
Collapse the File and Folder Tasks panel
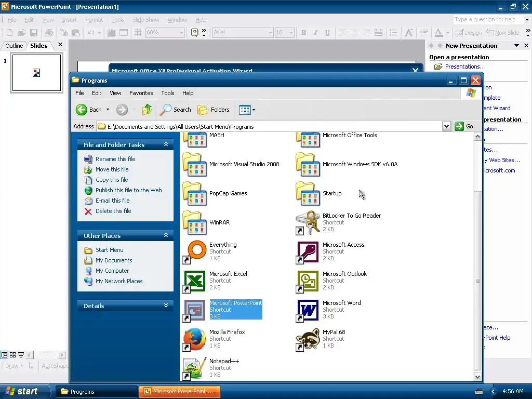pos(166,144)
